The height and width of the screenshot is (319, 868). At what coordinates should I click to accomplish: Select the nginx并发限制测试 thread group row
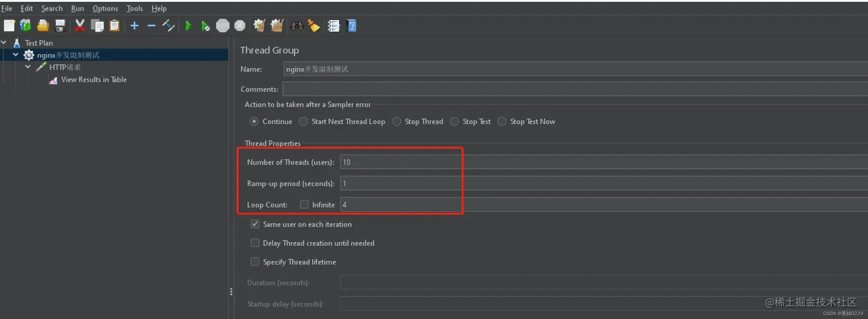114,55
